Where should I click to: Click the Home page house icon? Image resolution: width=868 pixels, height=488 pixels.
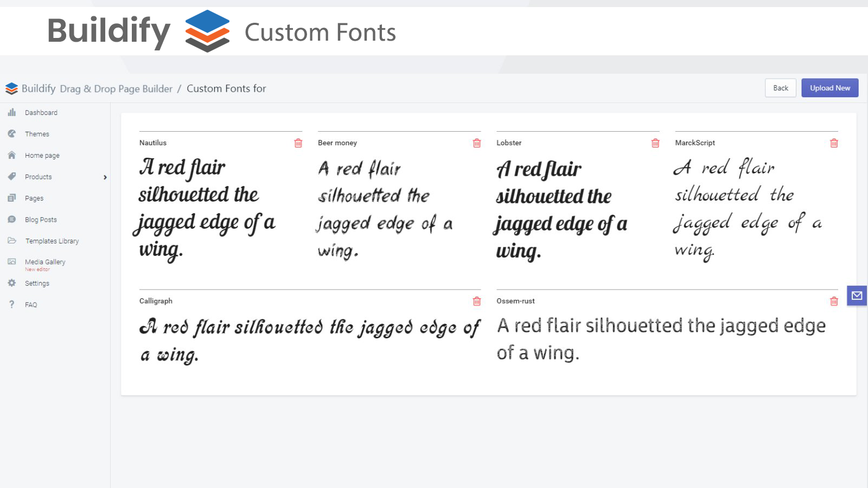coord(12,155)
